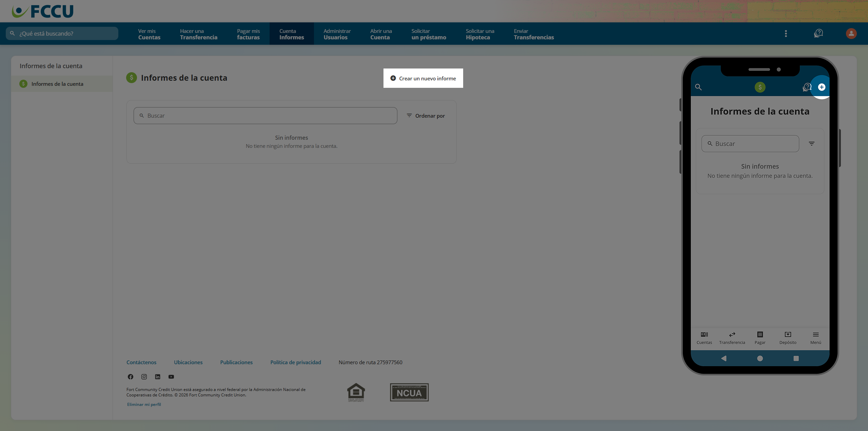The image size is (868, 431).
Task: Tap the filter icon in phone preview
Action: point(812,144)
